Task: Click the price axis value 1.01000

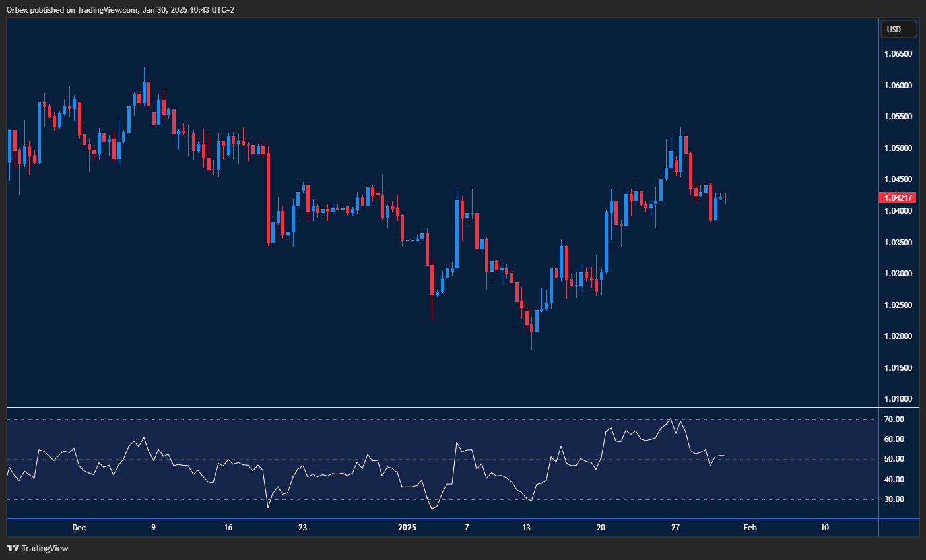Action: click(x=898, y=399)
